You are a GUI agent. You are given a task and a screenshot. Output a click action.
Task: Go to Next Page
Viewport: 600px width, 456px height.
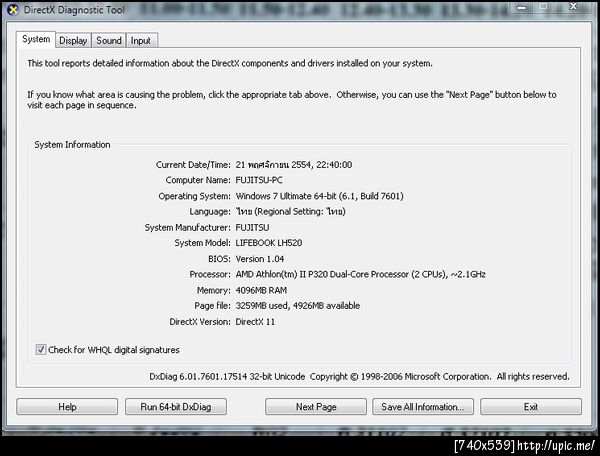316,407
